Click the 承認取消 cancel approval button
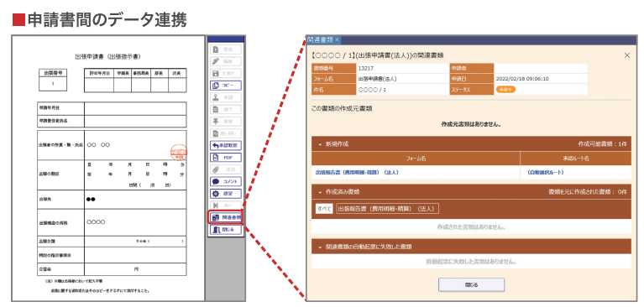The width and height of the screenshot is (644, 307). [x=226, y=145]
